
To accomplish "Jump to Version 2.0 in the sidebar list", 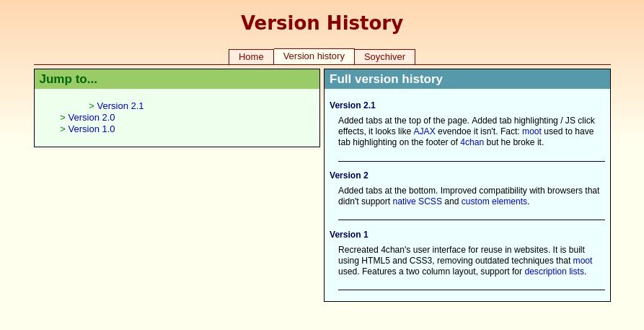I will coord(91,118).
